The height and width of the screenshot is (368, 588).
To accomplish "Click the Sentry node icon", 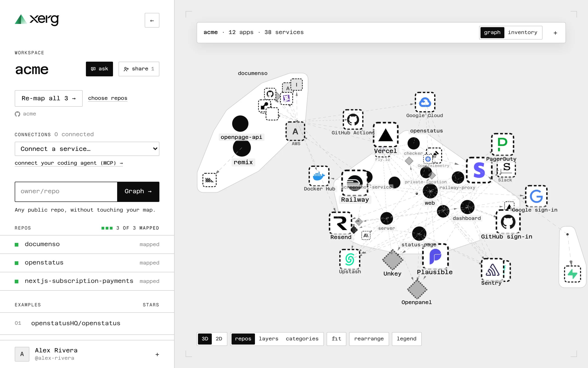I will [492, 270].
